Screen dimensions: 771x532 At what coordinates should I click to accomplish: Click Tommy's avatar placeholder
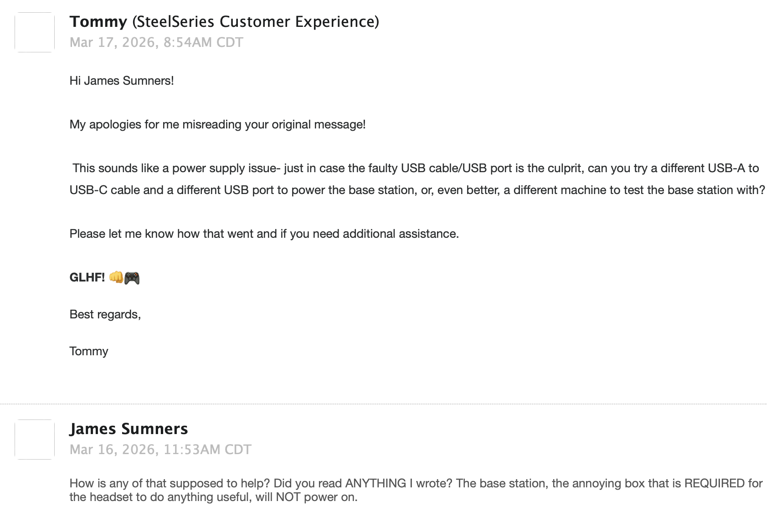coord(35,32)
